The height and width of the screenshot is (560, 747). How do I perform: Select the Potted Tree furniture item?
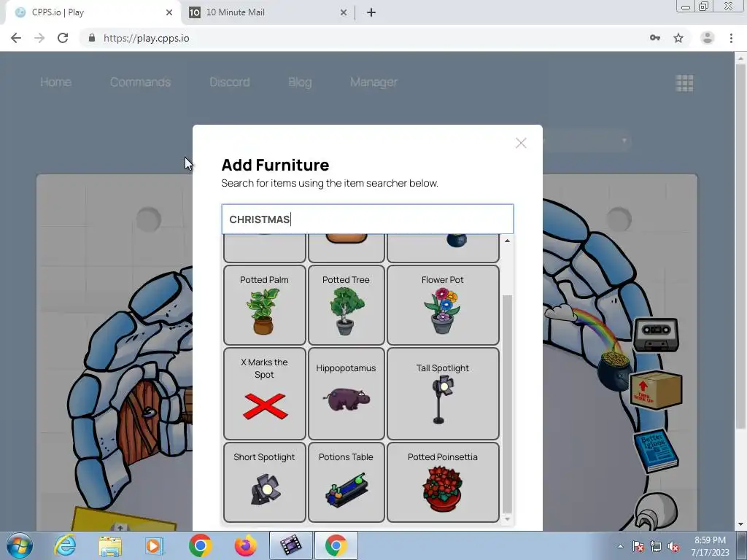point(347,306)
